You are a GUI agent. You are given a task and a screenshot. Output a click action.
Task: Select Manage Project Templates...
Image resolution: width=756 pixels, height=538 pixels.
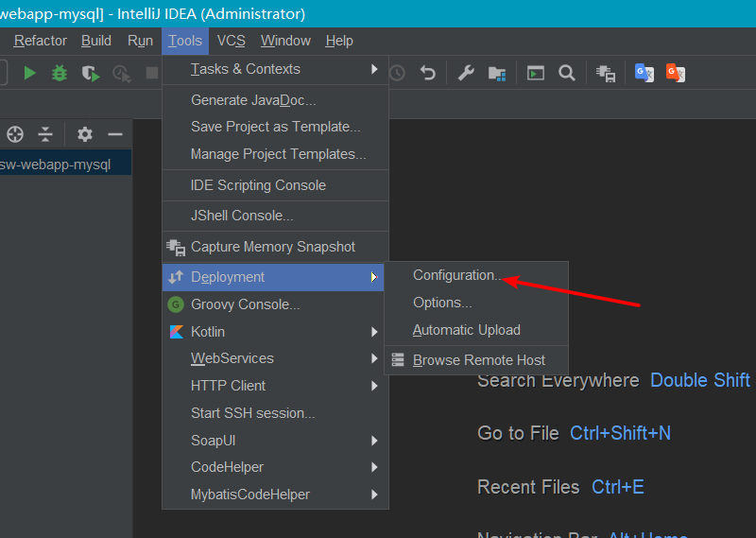pos(275,154)
